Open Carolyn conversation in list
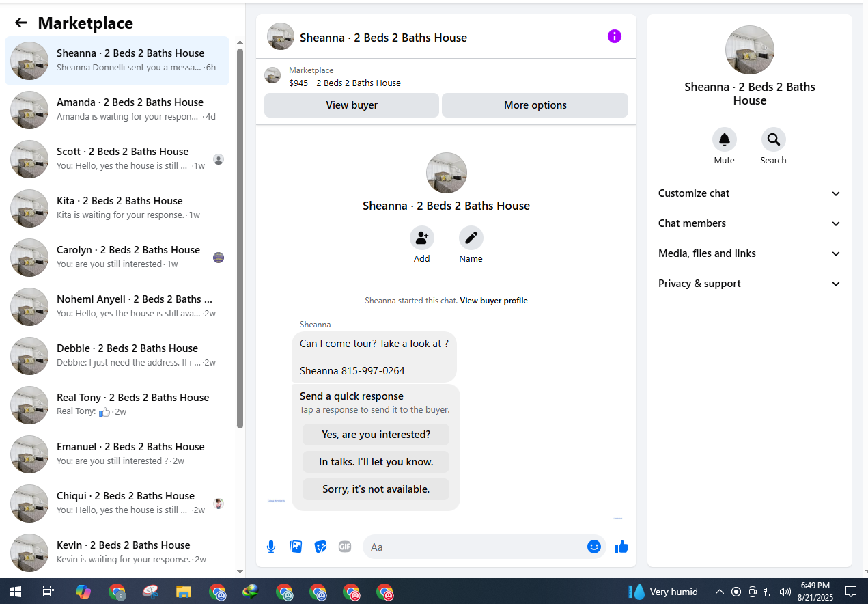 pyautogui.click(x=117, y=258)
